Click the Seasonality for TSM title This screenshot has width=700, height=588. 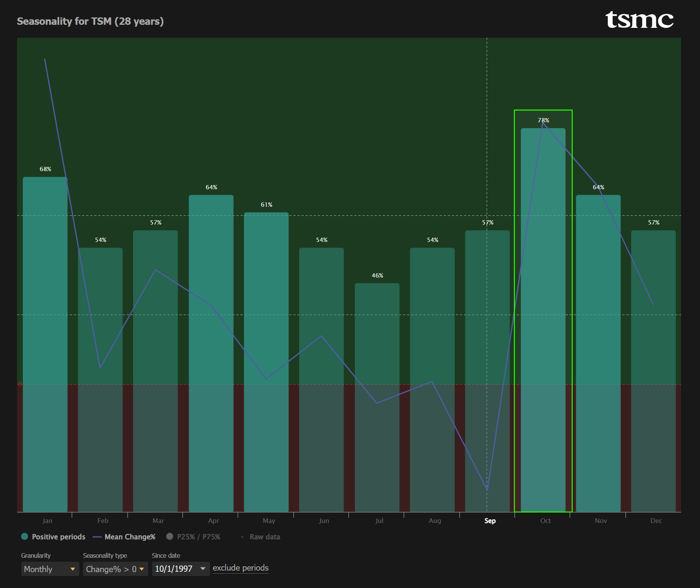click(x=90, y=21)
